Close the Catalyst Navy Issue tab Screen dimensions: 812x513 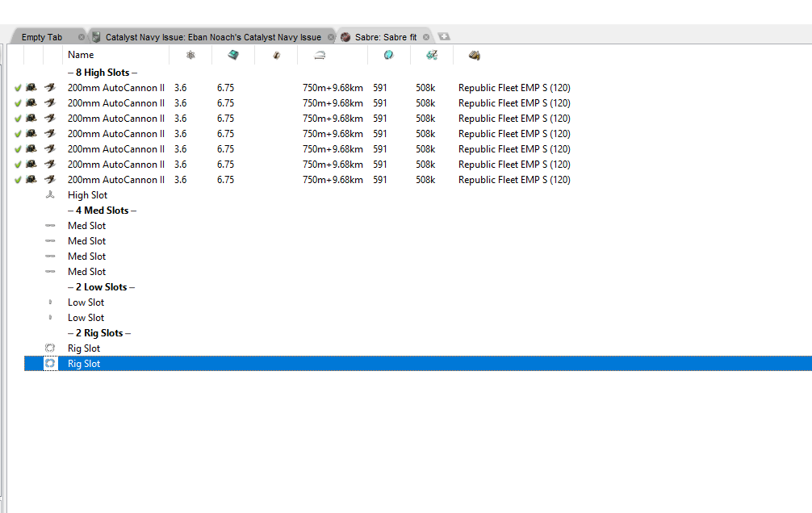[331, 37]
